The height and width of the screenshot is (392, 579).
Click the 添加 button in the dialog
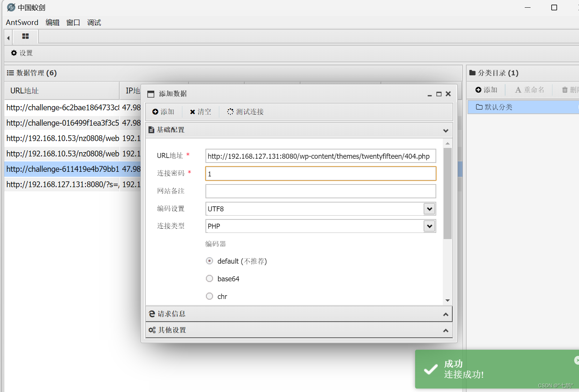163,111
